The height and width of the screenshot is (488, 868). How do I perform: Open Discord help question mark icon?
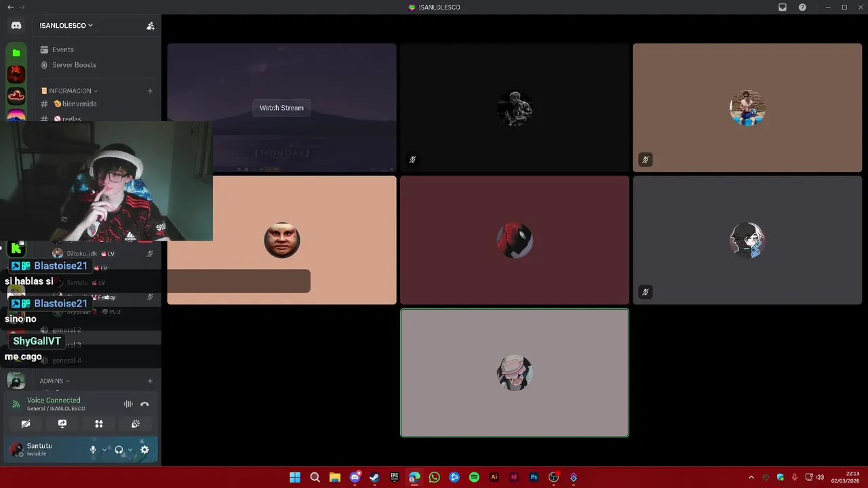[x=803, y=7]
